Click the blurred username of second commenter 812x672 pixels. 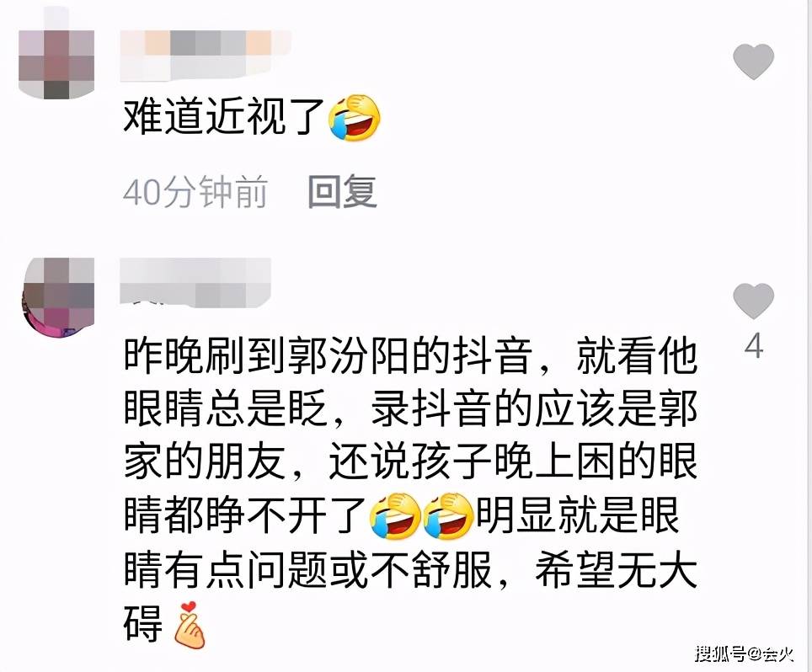[195, 282]
